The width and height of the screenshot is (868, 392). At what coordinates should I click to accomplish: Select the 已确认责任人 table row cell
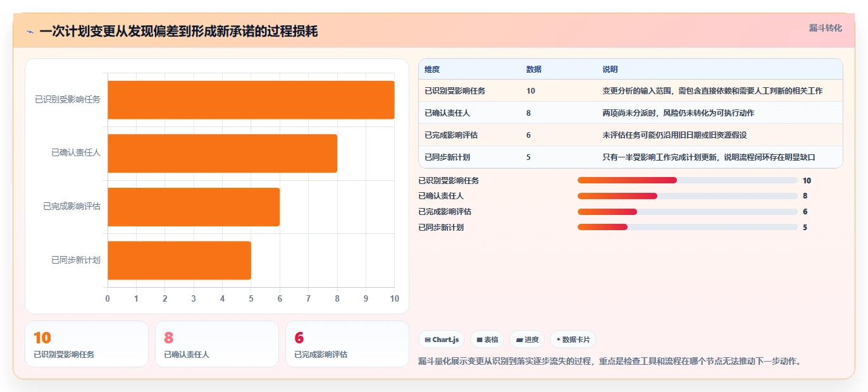click(447, 113)
